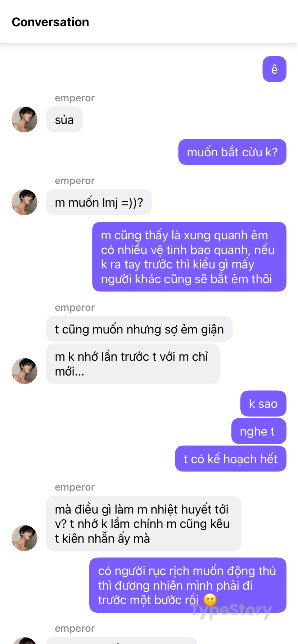Tap emperor's avatar beside "mà điều gì làm m" message
The image size is (298, 644).
click(24, 538)
